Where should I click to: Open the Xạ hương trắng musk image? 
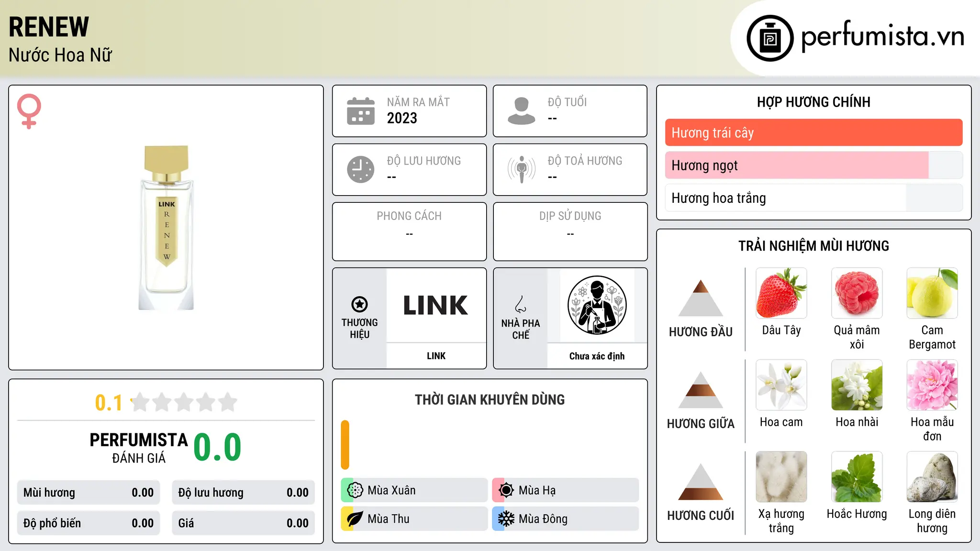coord(781,477)
